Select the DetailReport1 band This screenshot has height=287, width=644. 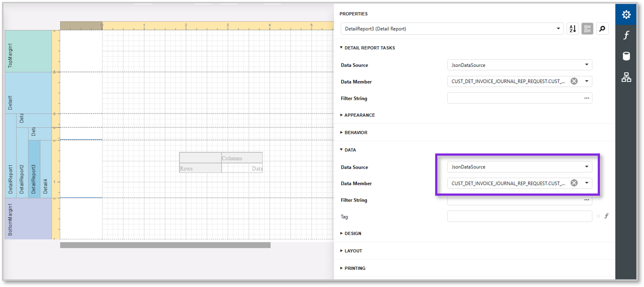[x=11, y=156]
